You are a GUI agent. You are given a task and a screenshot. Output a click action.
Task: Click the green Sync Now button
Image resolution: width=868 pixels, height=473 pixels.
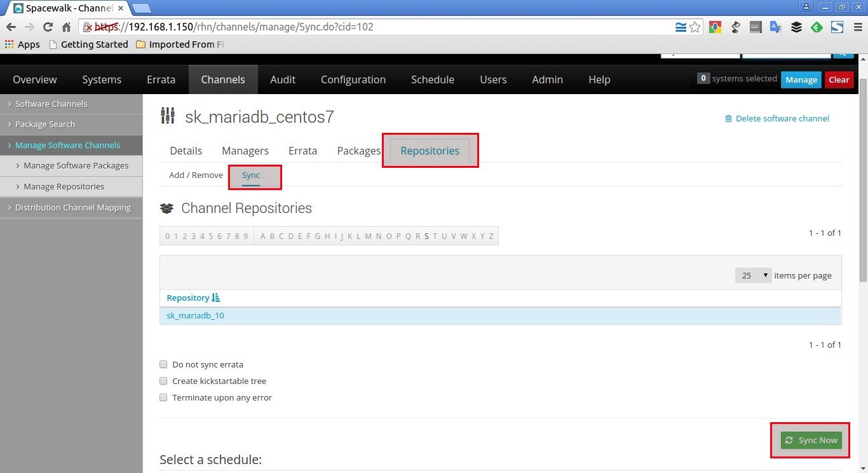point(811,440)
